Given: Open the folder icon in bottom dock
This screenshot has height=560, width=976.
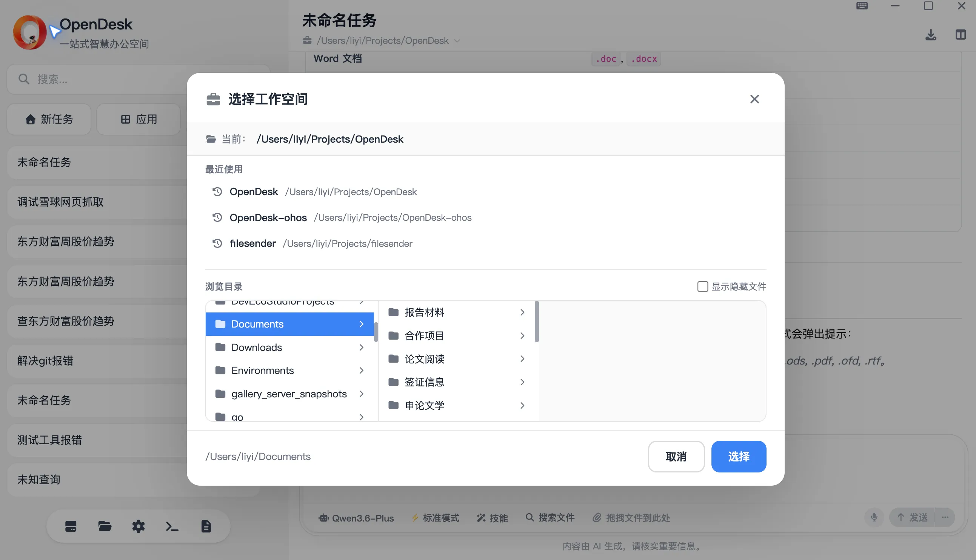Looking at the screenshot, I should click(x=105, y=526).
